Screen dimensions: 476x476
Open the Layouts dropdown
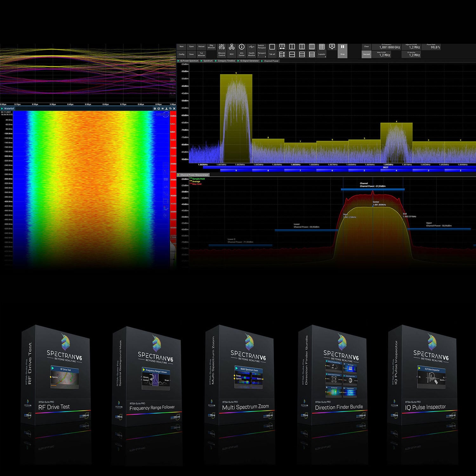pos(322,54)
